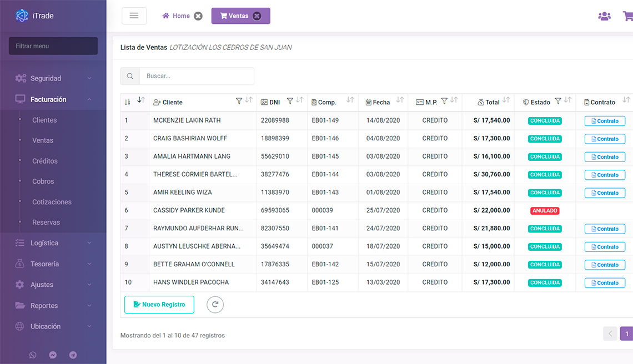633x364 pixels.
Task: Expand the Seguridad menu
Action: [x=53, y=78]
